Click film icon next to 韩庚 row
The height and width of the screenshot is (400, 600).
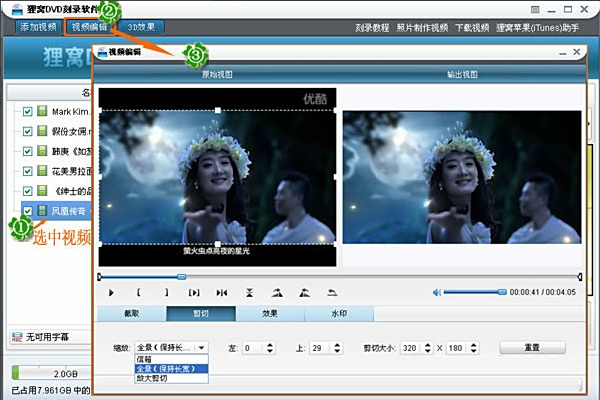[x=42, y=151]
